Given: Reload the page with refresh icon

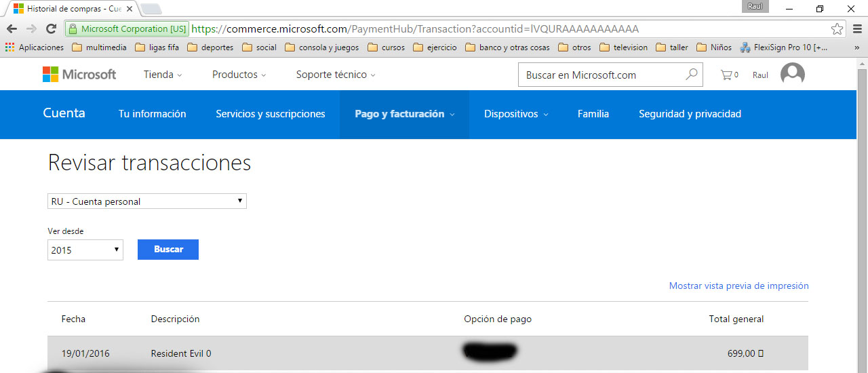Looking at the screenshot, I should (51, 29).
